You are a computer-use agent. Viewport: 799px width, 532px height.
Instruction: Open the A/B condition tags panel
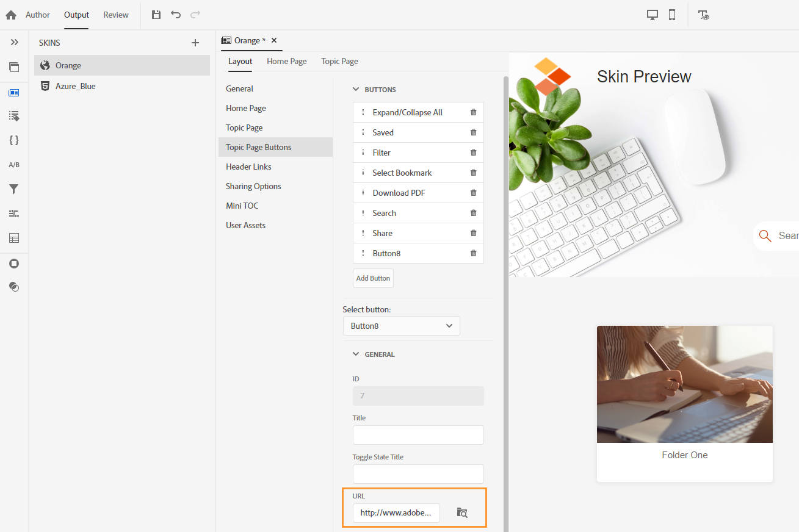point(14,165)
